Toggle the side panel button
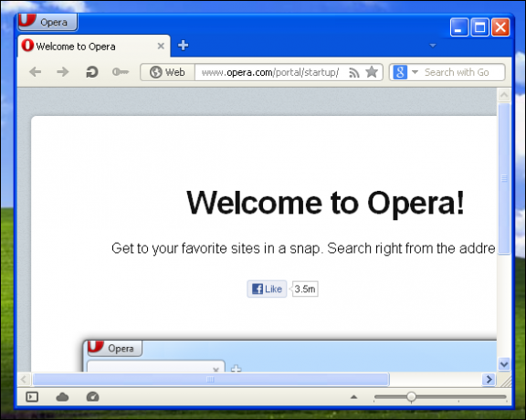The width and height of the screenshot is (526, 420). coord(32,397)
